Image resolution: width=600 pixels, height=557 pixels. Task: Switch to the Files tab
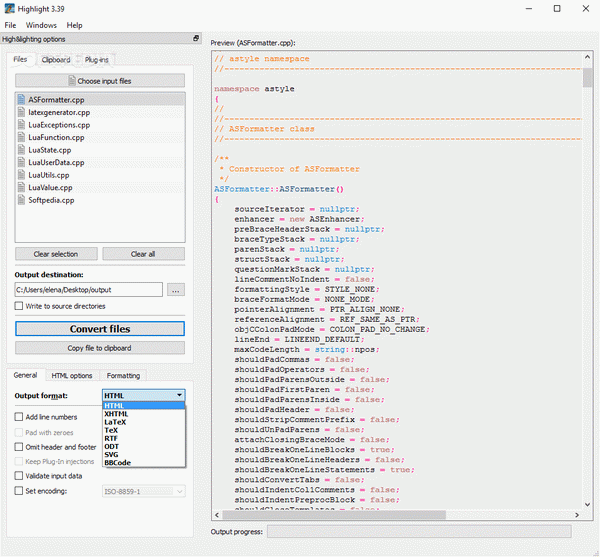(20, 59)
